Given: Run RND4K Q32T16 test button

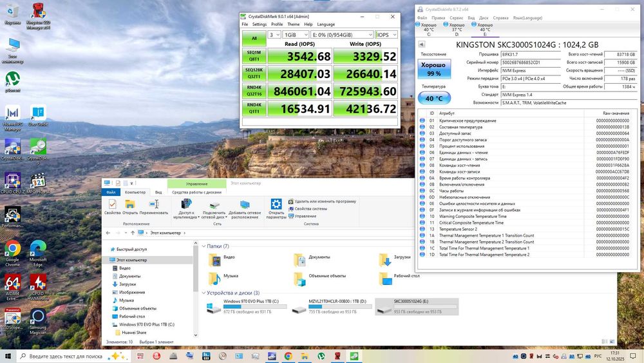Looking at the screenshot, I should coord(254,91).
